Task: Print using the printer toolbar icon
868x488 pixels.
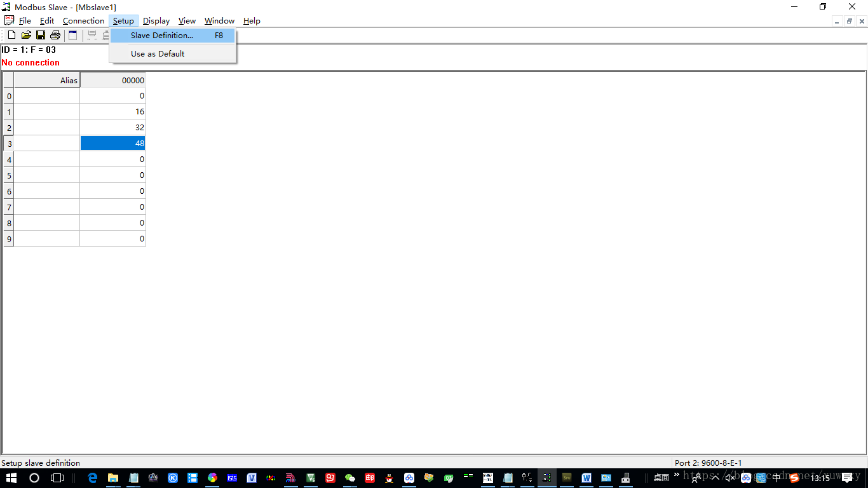Action: (x=55, y=35)
